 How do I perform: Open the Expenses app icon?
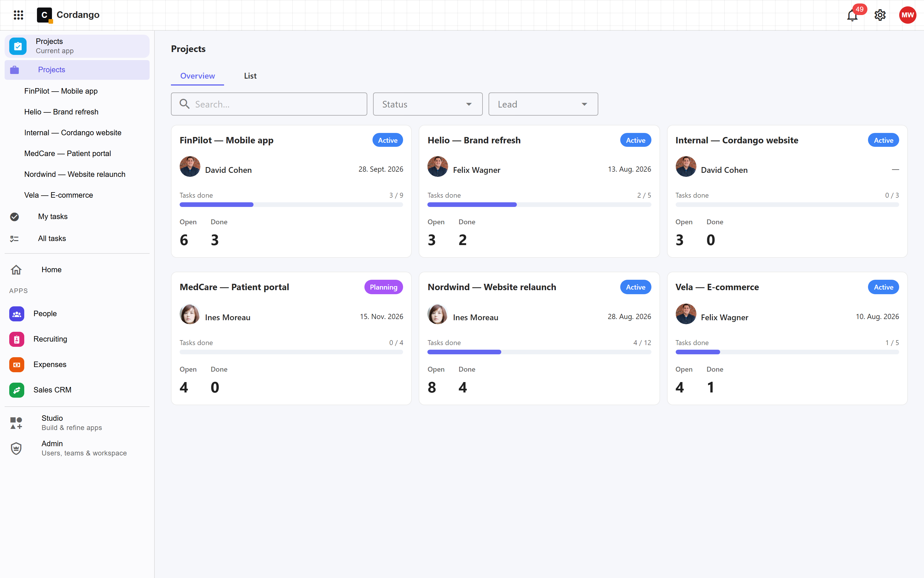(x=17, y=365)
